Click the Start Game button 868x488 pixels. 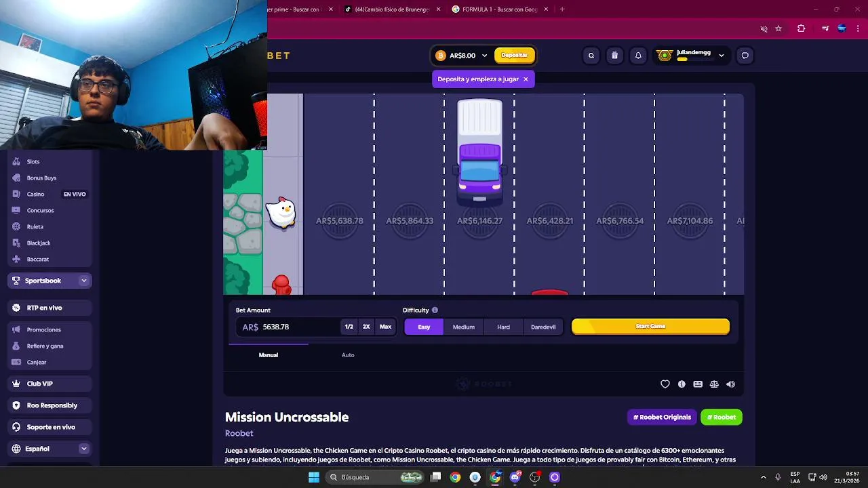(650, 327)
